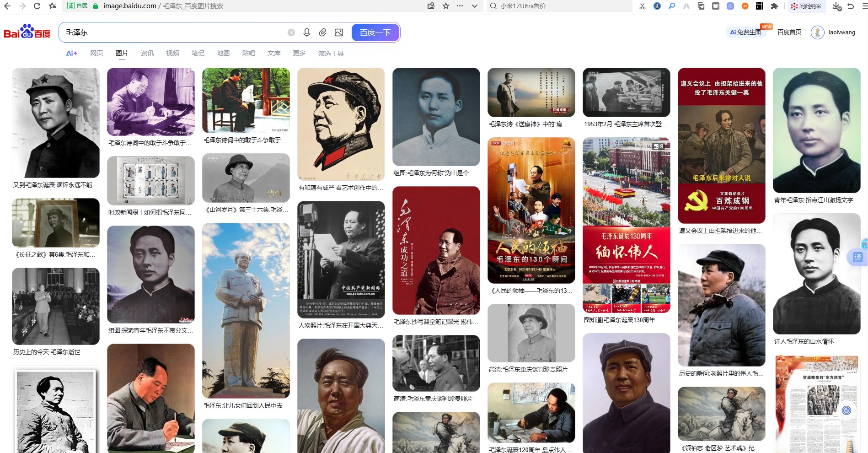Expand the 更多 search categories menu
This screenshot has height=453, width=868.
tap(299, 53)
